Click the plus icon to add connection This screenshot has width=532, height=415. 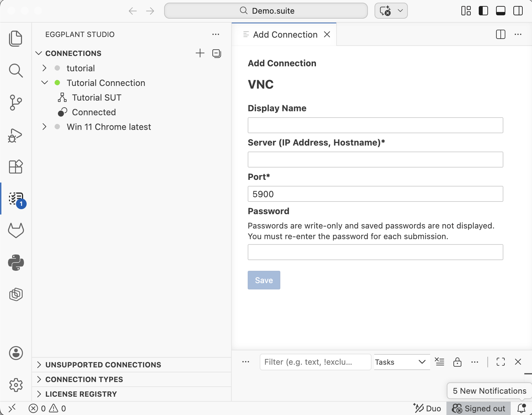[x=200, y=53]
